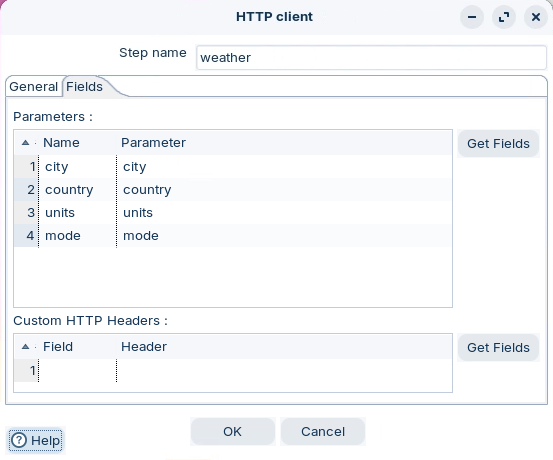Screen dimensions: 553x460
Task: Switch to the General tab
Action: tap(34, 86)
